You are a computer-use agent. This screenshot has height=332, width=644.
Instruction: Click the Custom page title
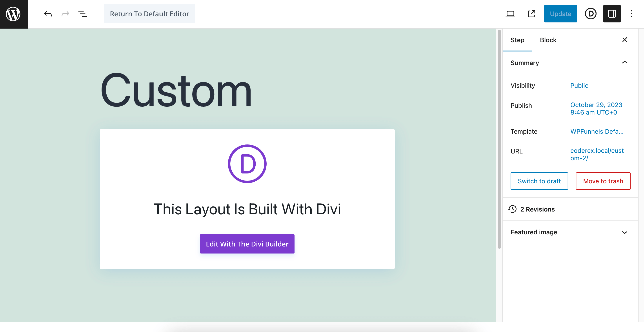176,90
